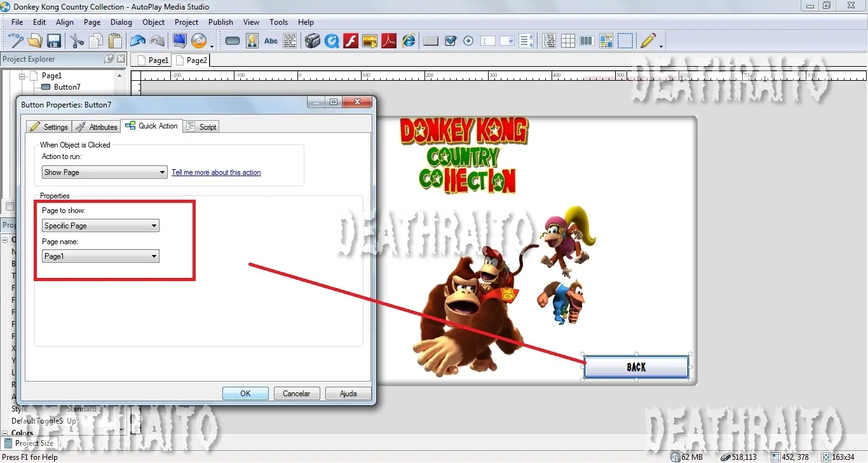Insert a CheckBox object icon
Image resolution: width=868 pixels, height=463 pixels.
[451, 41]
